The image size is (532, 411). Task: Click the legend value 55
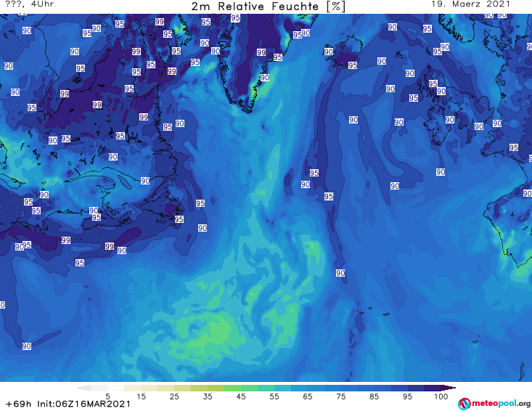pos(274,396)
